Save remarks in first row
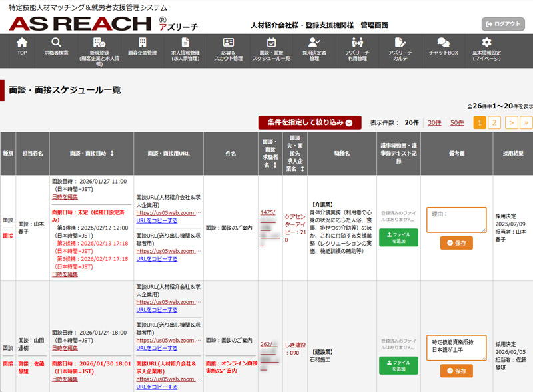The height and width of the screenshot is (392, 533). 456,243
